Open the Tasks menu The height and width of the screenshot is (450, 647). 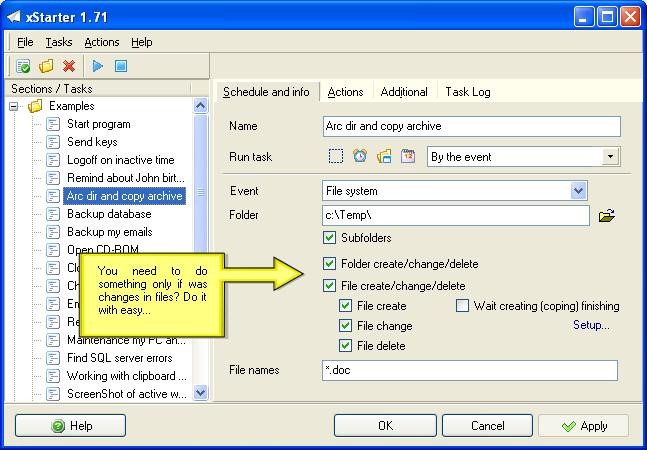point(59,42)
